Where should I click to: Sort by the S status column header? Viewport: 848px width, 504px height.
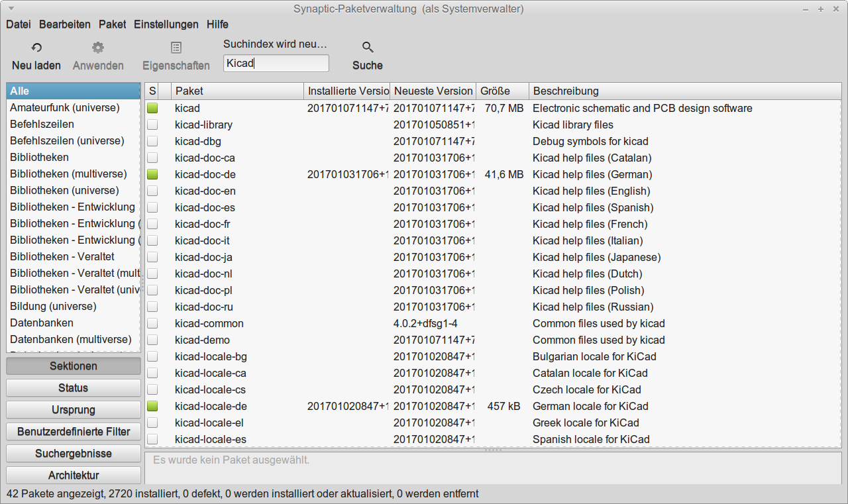(x=152, y=91)
